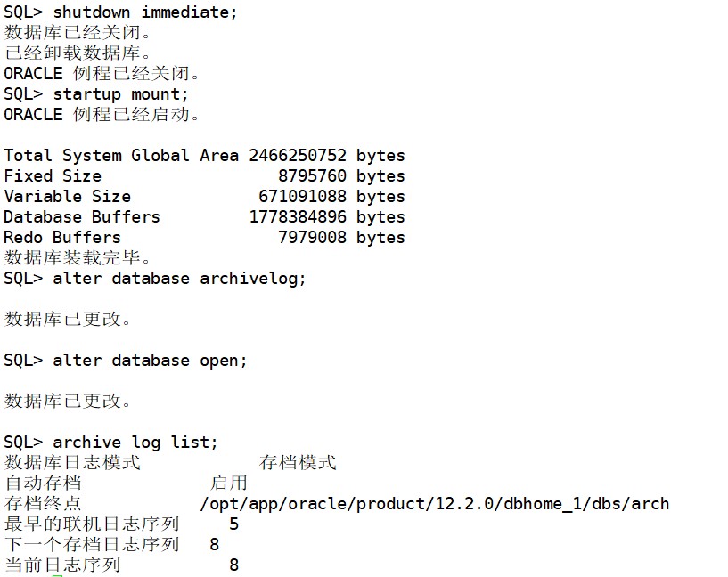The width and height of the screenshot is (728, 577).
Task: Click the '自动存档' label
Action: click(43, 483)
